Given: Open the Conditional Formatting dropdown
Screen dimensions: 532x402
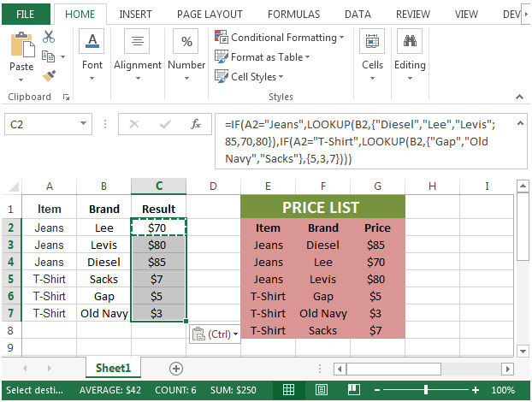Looking at the screenshot, I should [341, 37].
